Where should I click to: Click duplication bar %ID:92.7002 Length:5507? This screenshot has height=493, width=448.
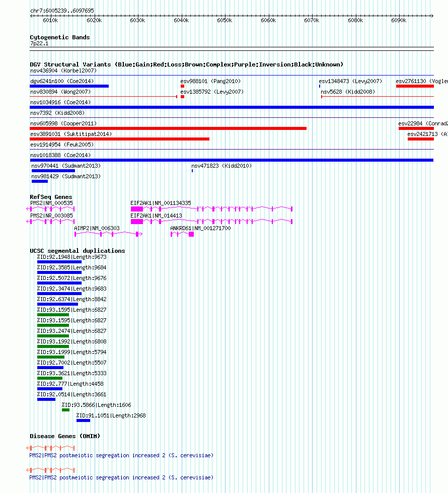[50, 368]
